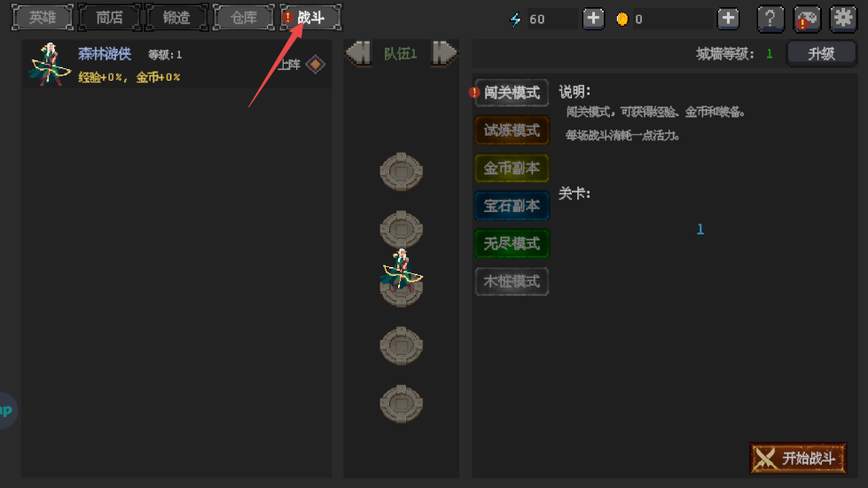Select the 森林游侠 hero portrait
This screenshot has height=488, width=868.
pos(50,64)
